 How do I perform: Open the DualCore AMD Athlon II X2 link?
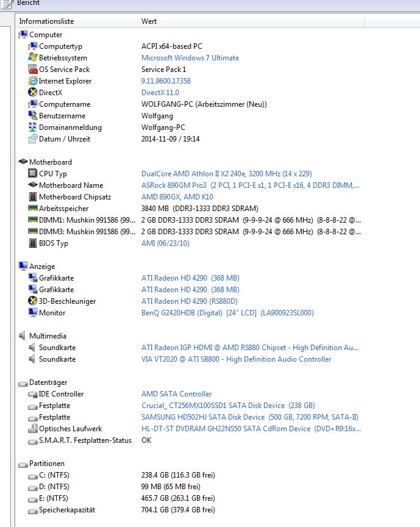(227, 174)
